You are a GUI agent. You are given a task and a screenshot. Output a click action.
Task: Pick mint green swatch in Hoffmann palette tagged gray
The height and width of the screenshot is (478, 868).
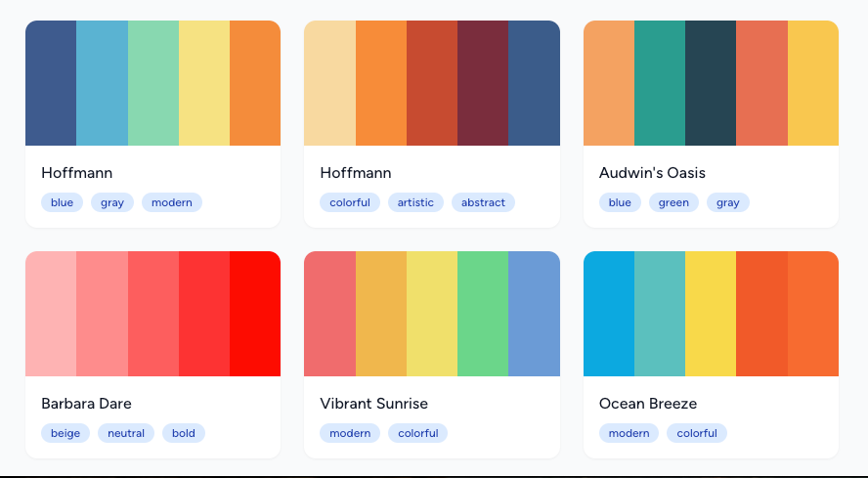(x=153, y=83)
